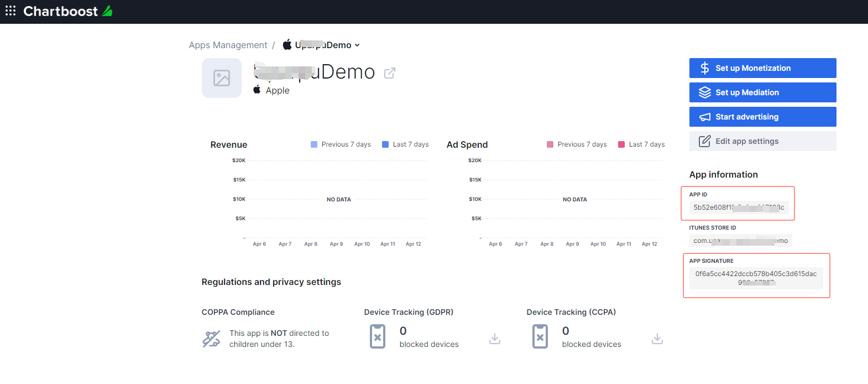Toggle Revenue Previous 7 days legend swatch

[x=314, y=144]
